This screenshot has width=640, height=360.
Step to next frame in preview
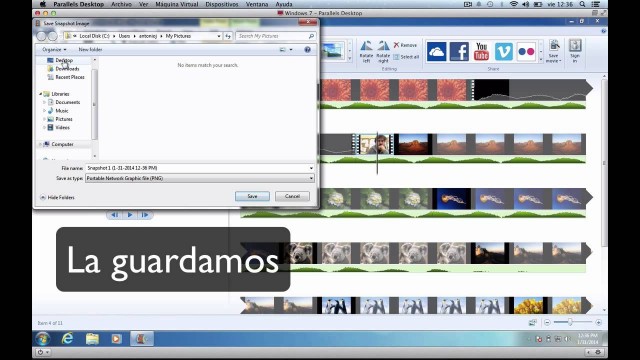(x=145, y=215)
